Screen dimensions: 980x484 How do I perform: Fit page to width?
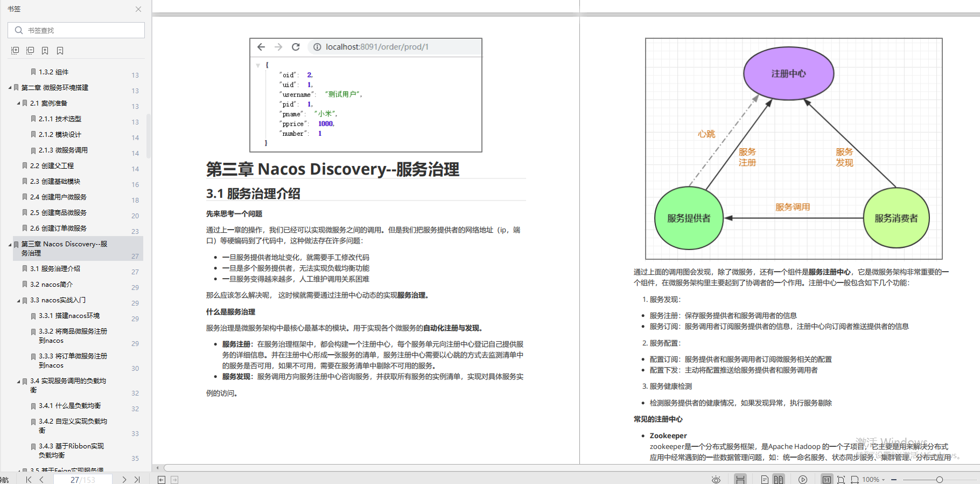pos(855,479)
